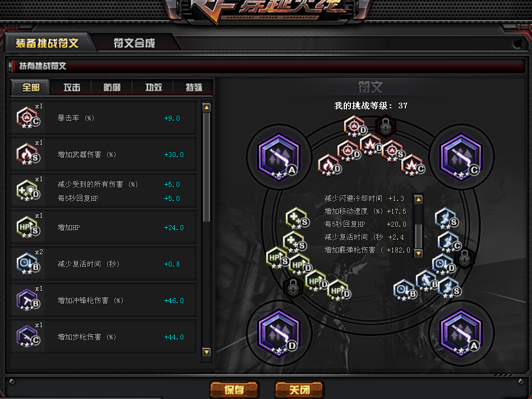Click the rune list scrollbar thumb
Screen dimensions: 532x399
tap(206, 167)
